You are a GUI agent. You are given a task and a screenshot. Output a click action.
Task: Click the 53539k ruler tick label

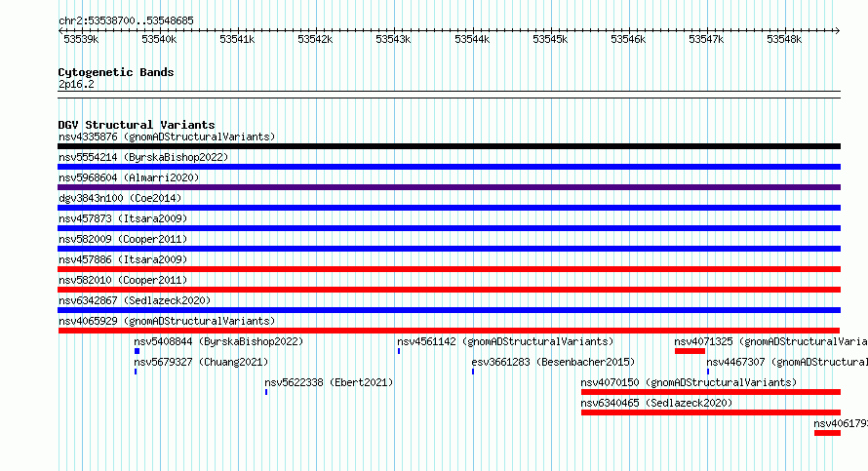click(x=81, y=39)
